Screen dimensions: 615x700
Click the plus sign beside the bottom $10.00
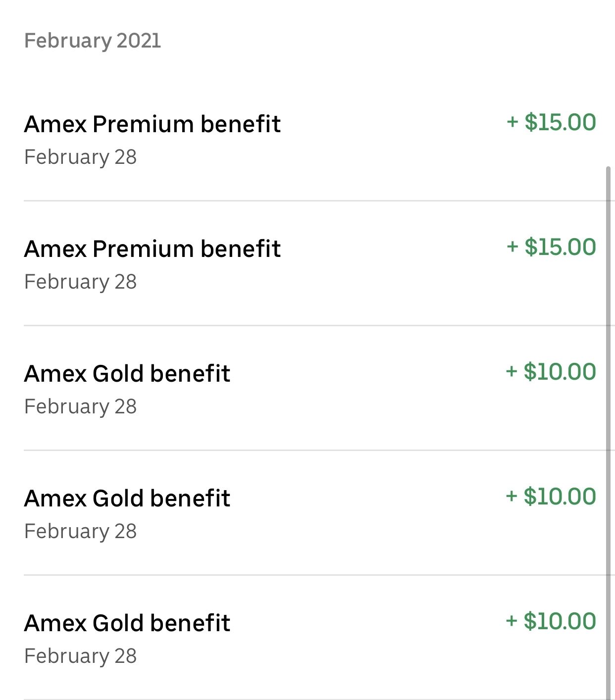512,621
